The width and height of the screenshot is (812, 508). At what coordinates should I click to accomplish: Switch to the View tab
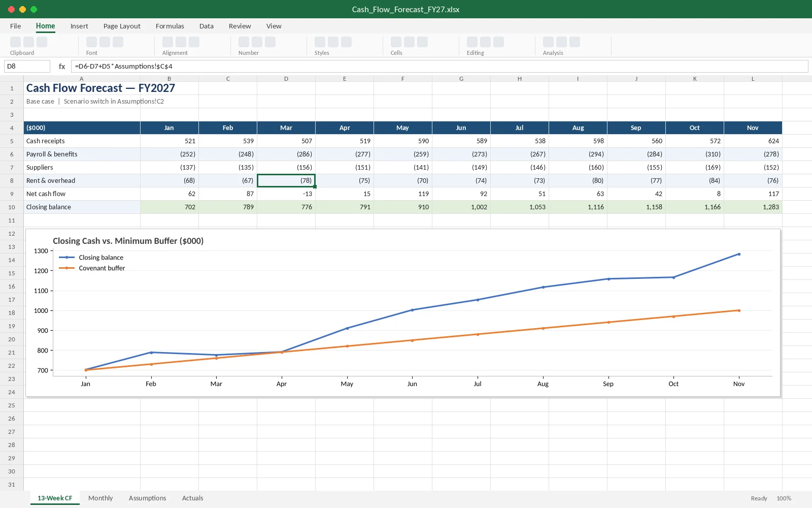pyautogui.click(x=274, y=26)
